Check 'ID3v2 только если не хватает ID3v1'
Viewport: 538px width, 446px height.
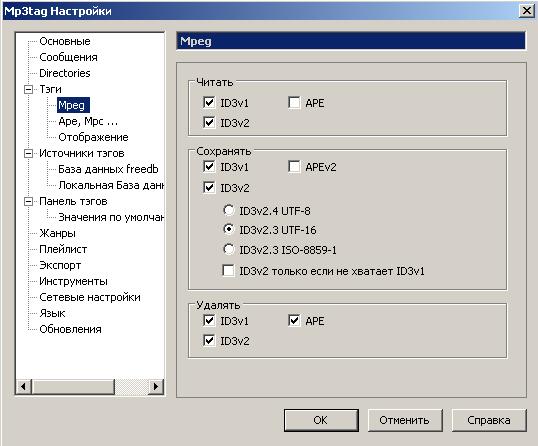[x=228, y=270]
